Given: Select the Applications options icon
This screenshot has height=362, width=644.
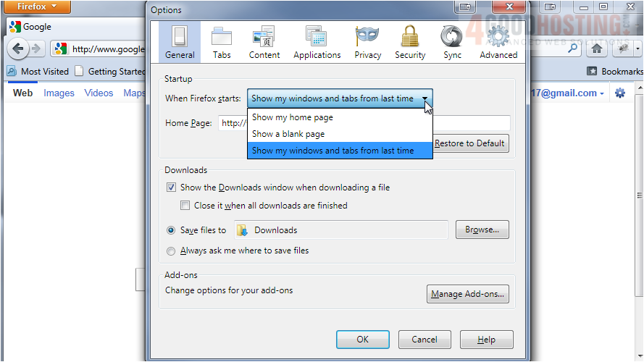Looking at the screenshot, I should (317, 43).
